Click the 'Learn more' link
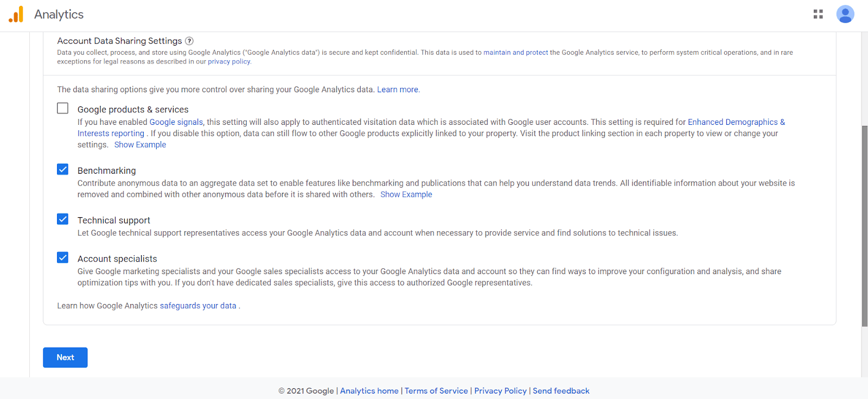This screenshot has width=868, height=399. tap(398, 90)
